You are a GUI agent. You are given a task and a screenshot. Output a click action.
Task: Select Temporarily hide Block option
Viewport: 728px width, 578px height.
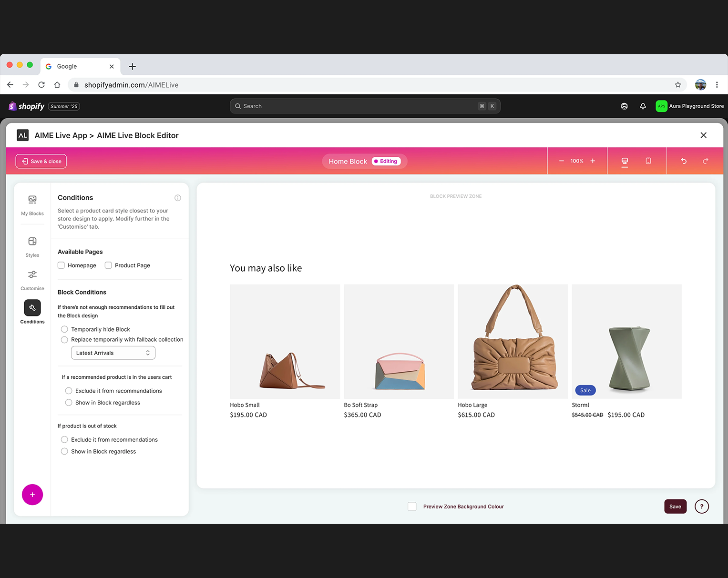pos(64,329)
